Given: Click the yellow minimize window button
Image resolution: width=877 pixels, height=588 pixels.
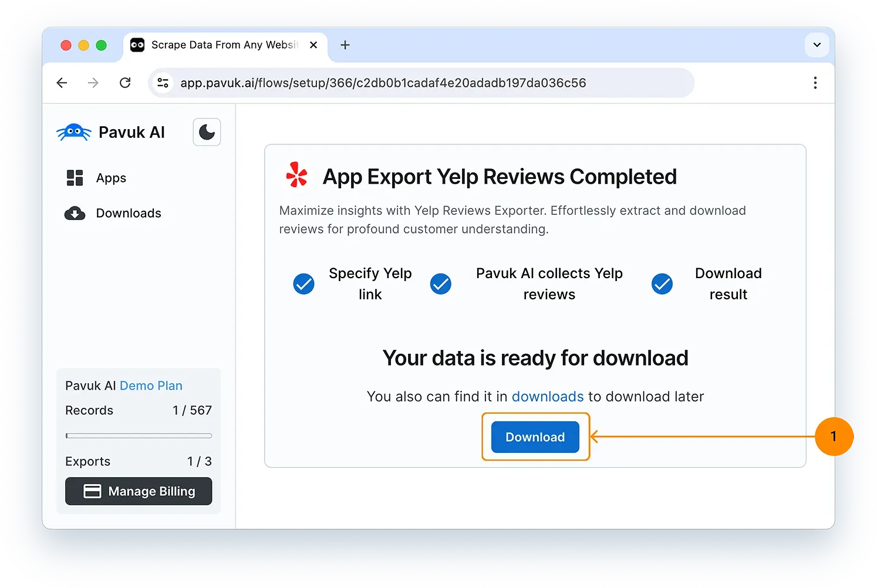Looking at the screenshot, I should click(84, 45).
